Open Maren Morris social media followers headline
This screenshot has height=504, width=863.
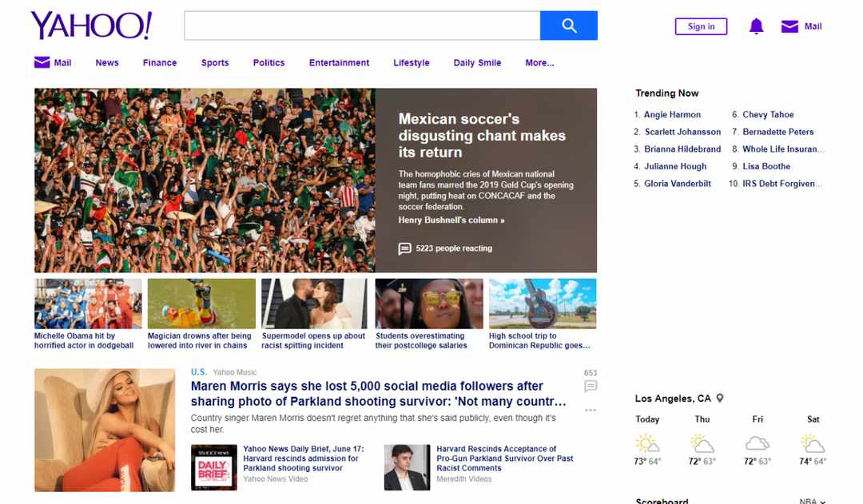pyautogui.click(x=378, y=394)
